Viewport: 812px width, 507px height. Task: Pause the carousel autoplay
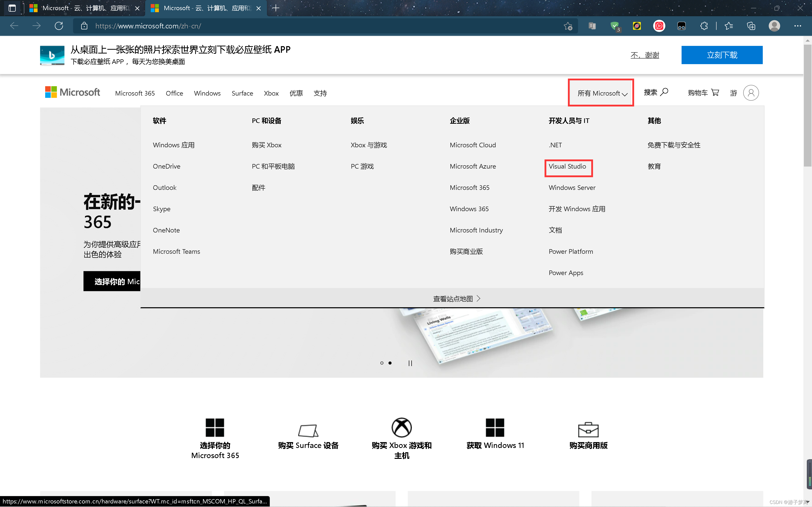pos(410,363)
